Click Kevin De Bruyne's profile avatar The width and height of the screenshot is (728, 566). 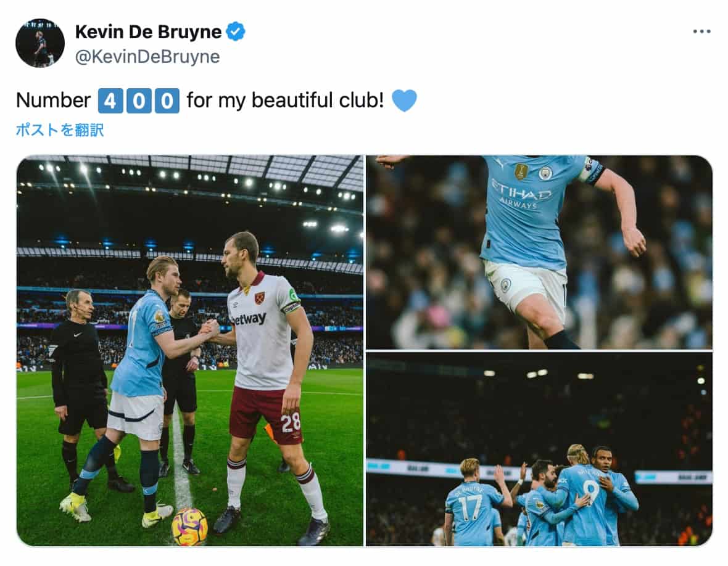point(40,43)
